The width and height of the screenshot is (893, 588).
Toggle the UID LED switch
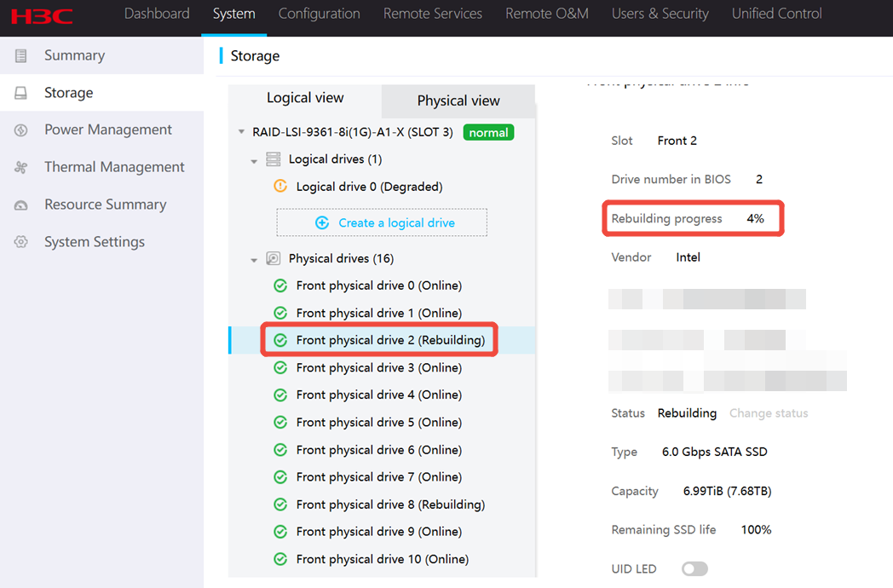(694, 568)
